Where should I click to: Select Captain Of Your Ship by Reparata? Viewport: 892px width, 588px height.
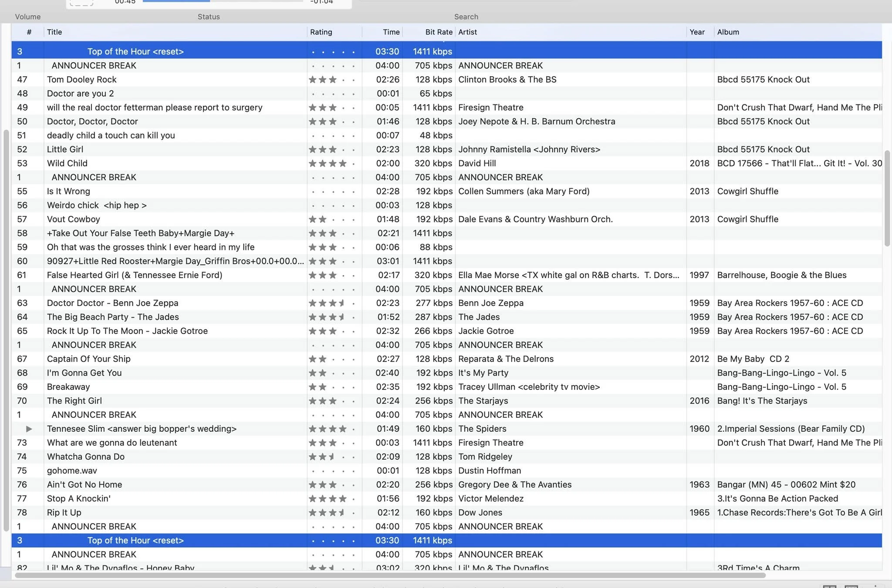(x=447, y=359)
